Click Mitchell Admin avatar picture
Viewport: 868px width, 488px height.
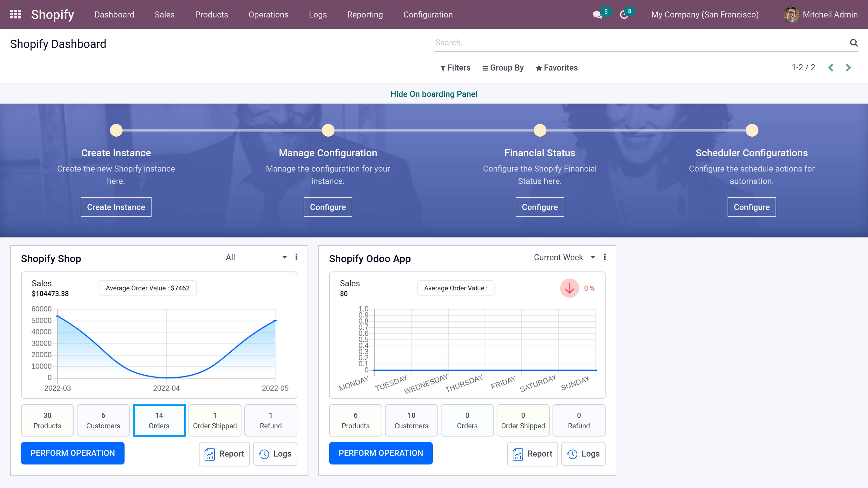coord(791,15)
